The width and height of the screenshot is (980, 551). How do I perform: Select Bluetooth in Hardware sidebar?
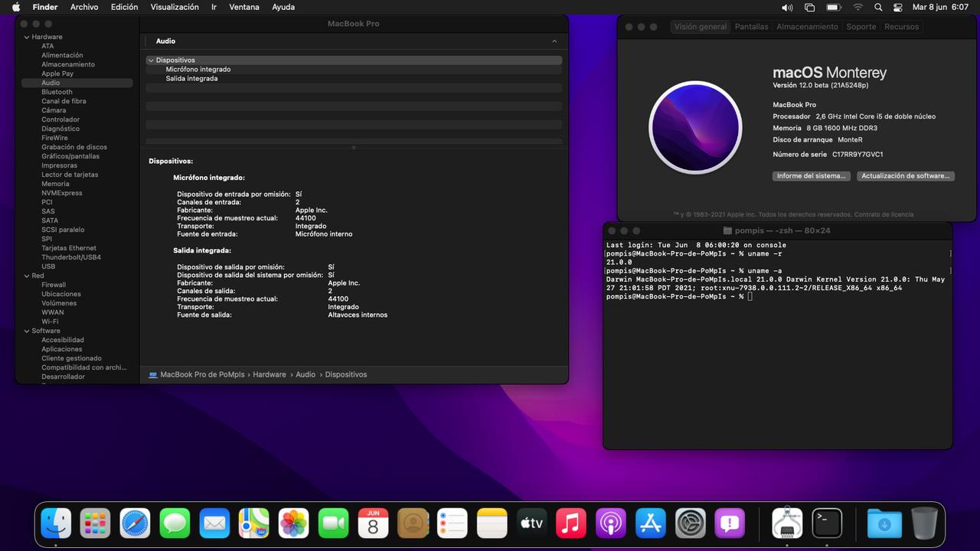[x=57, y=92]
